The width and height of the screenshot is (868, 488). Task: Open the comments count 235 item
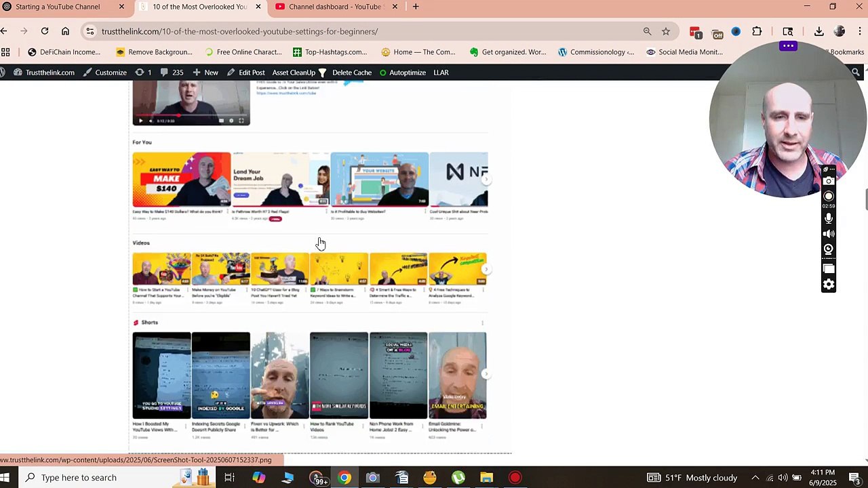coord(172,73)
